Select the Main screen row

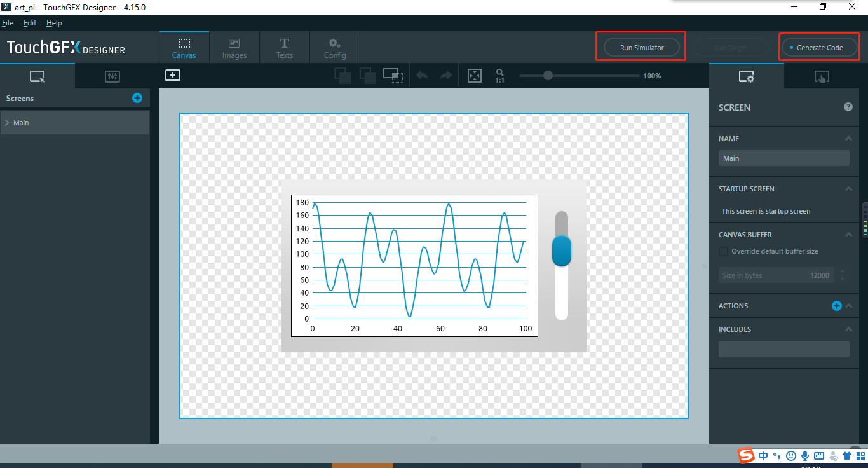tap(75, 122)
